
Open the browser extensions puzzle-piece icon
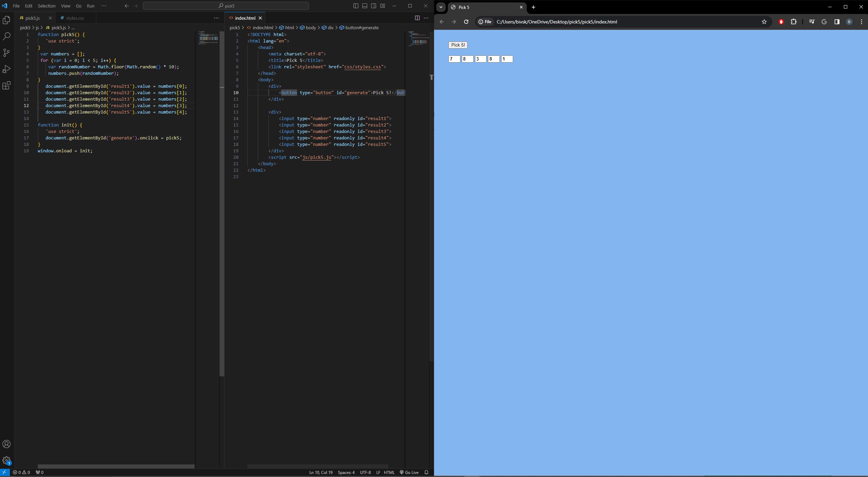(794, 22)
